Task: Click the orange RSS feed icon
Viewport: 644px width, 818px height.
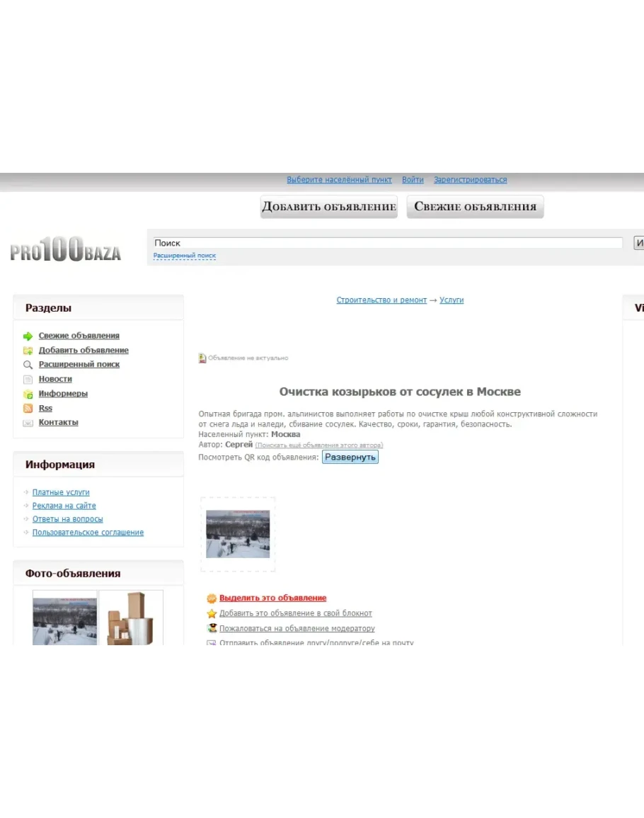Action: 28,409
